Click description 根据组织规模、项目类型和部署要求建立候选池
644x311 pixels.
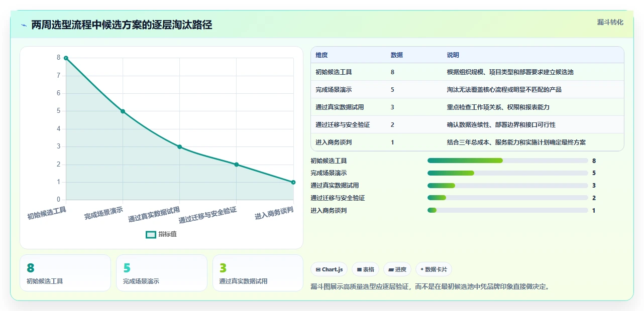[x=510, y=72]
